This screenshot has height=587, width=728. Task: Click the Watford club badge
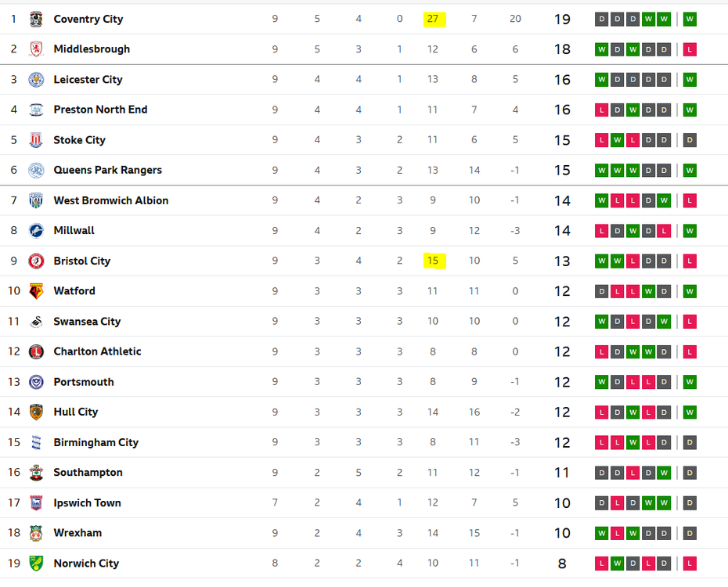[36, 291]
